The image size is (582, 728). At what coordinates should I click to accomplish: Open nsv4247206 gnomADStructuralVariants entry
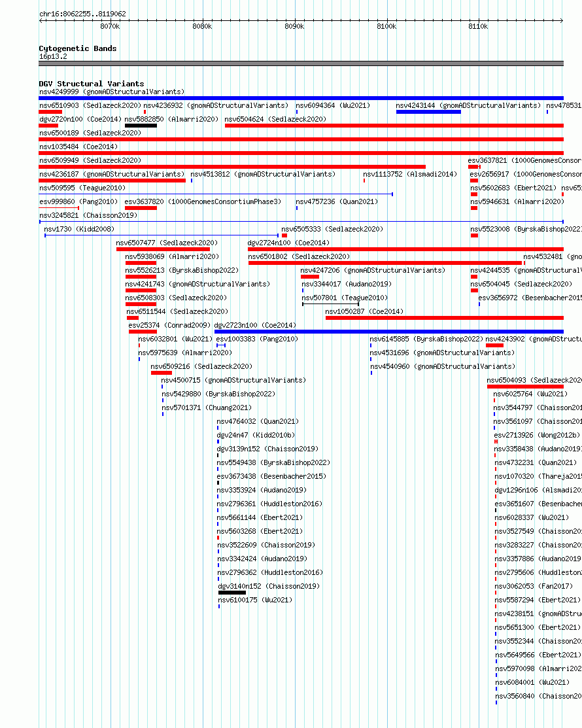pyautogui.click(x=373, y=270)
